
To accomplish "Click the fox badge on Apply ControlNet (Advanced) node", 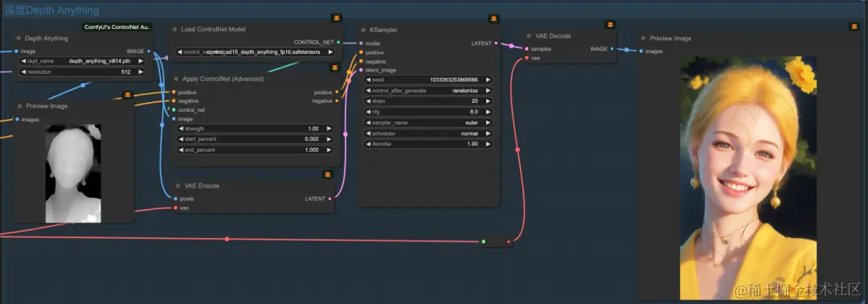I will 334,68.
